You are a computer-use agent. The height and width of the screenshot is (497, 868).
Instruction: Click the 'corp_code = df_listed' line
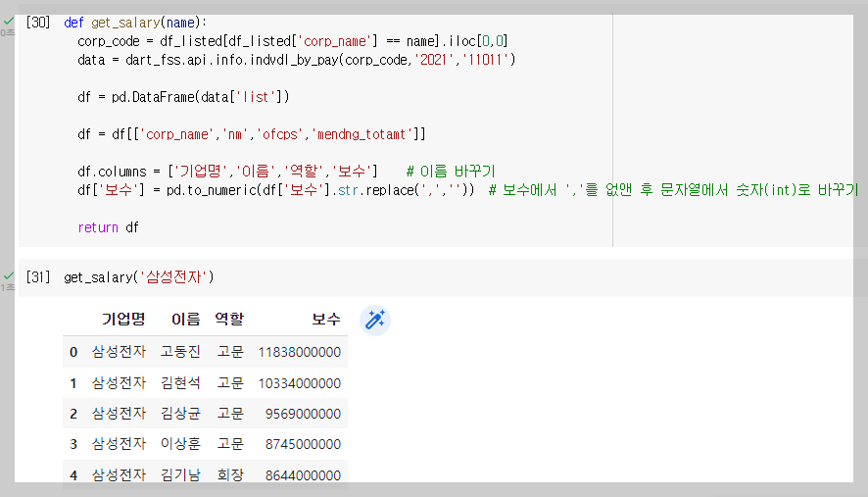point(292,41)
